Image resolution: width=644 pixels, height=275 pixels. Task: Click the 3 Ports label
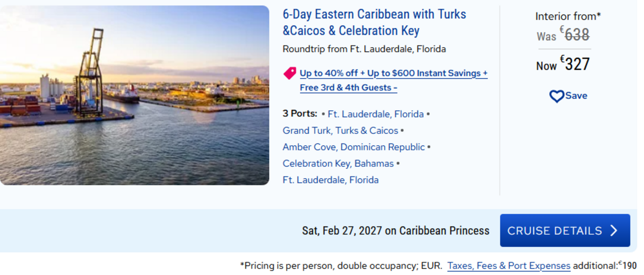pos(300,114)
